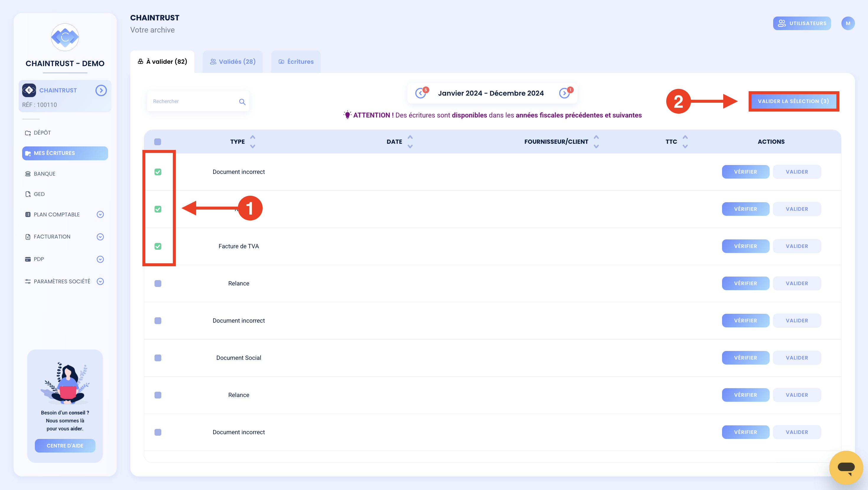This screenshot has width=868, height=490.
Task: Click the Banque building icon
Action: point(28,174)
